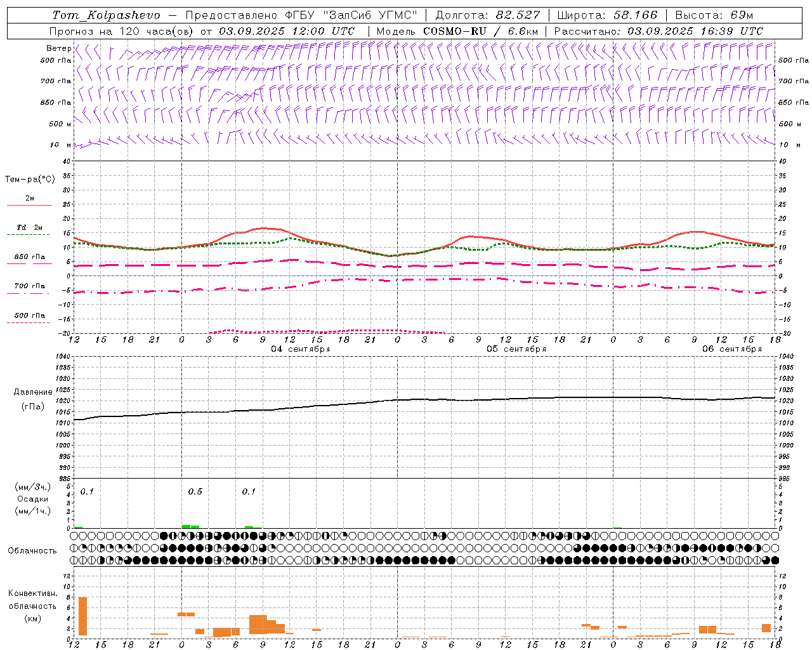
Task: Click the 06 сентября date label
Action: (x=732, y=349)
